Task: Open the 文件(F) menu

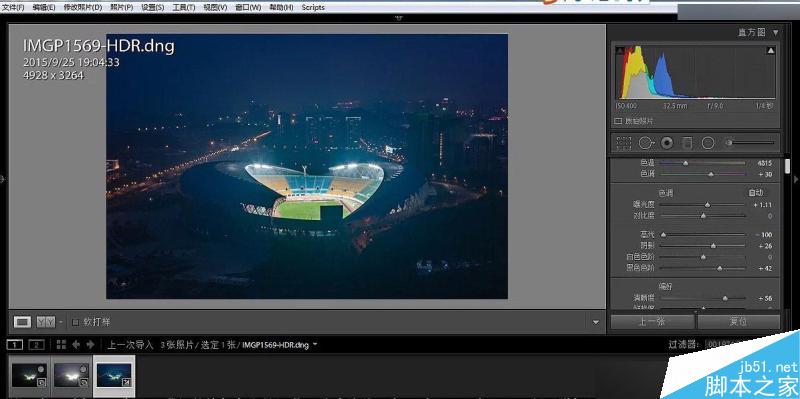Action: click(x=13, y=8)
